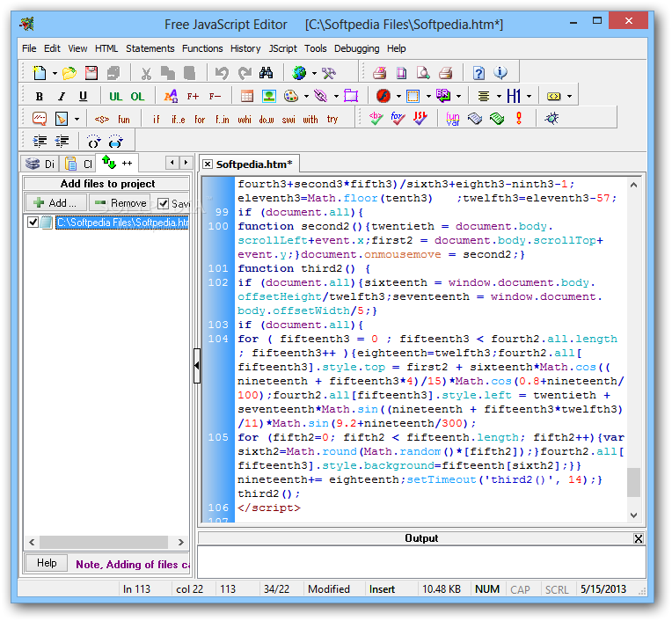672x621 pixels.
Task: Close the Output panel
Action: tap(639, 538)
